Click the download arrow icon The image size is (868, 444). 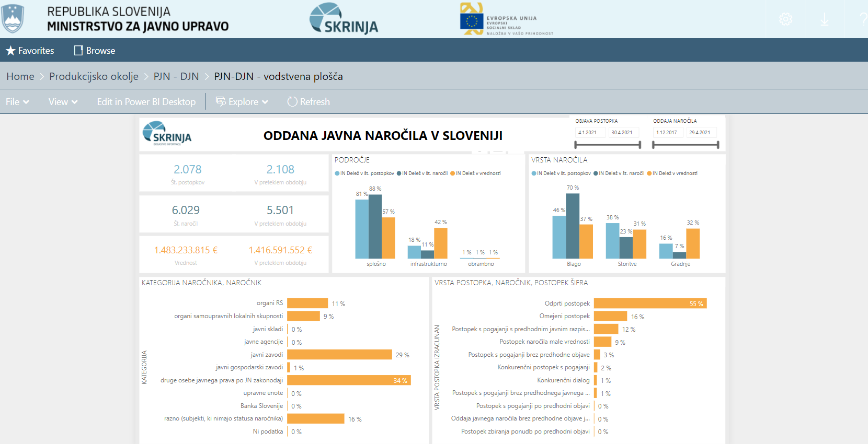click(825, 19)
